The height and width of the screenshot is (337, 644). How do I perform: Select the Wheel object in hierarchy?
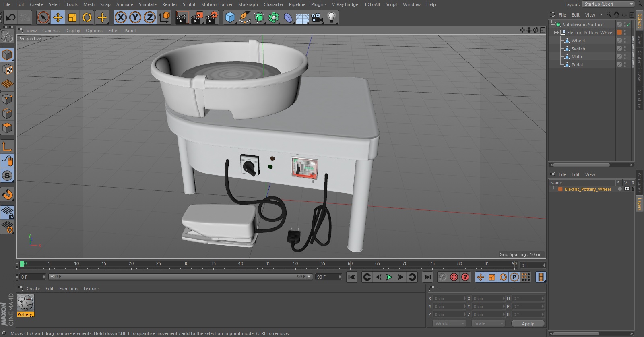[578, 41]
